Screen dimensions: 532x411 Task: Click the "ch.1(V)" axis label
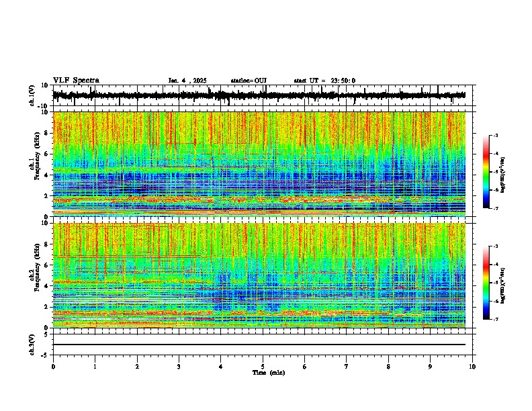(x=32, y=95)
